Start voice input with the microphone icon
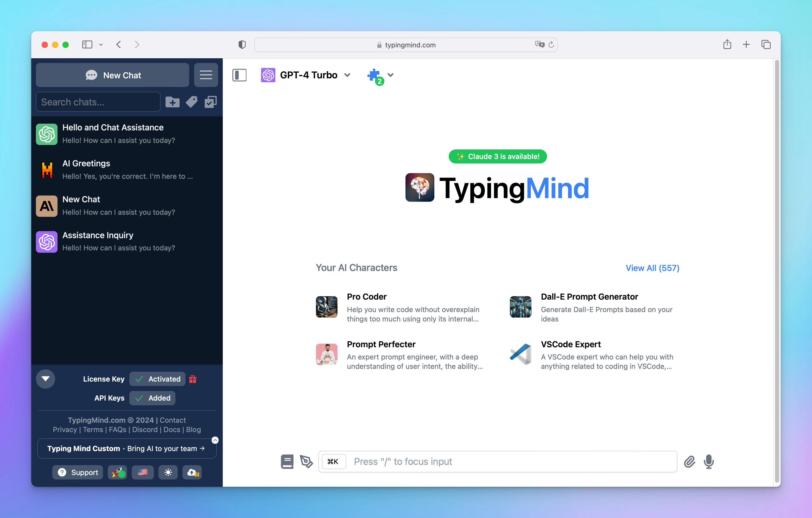This screenshot has width=812, height=518. (708, 462)
